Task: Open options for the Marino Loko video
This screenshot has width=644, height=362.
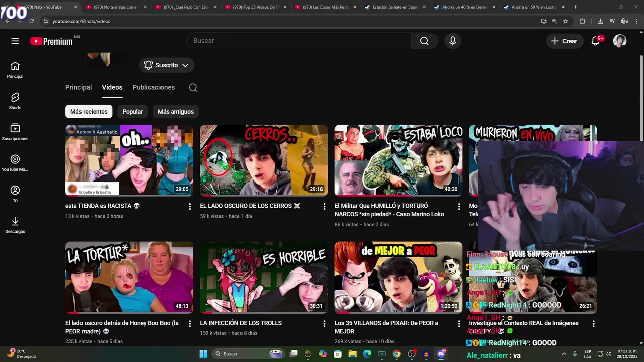Action: coord(459,207)
